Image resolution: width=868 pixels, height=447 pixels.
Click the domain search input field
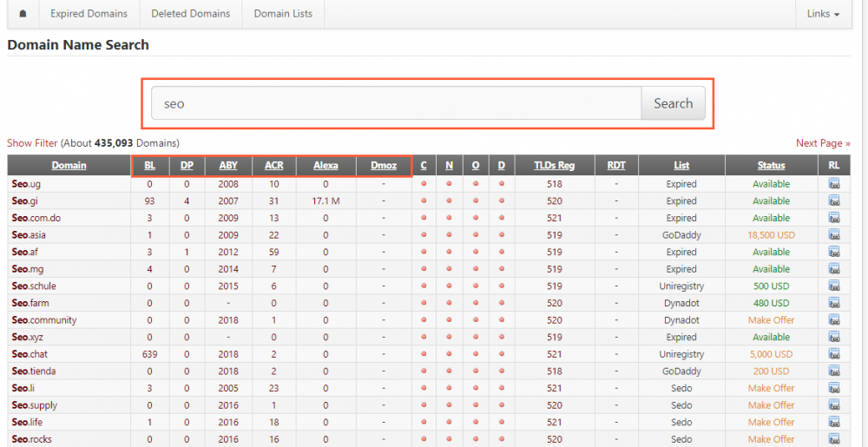[396, 104]
